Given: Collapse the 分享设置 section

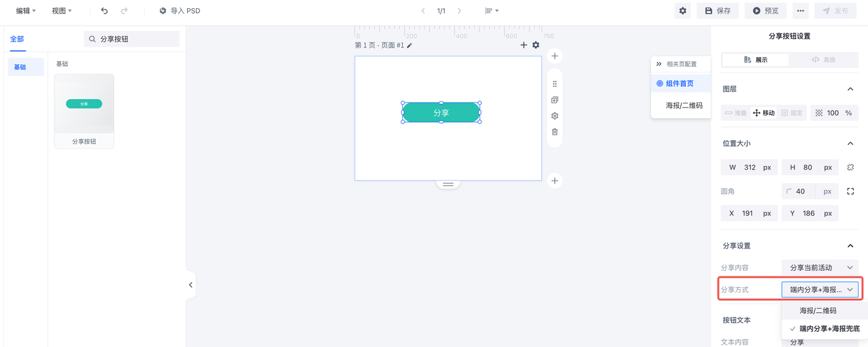Looking at the screenshot, I should pyautogui.click(x=850, y=246).
